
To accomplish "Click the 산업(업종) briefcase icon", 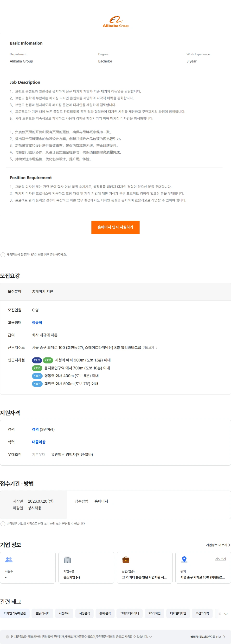I will pos(126,560).
